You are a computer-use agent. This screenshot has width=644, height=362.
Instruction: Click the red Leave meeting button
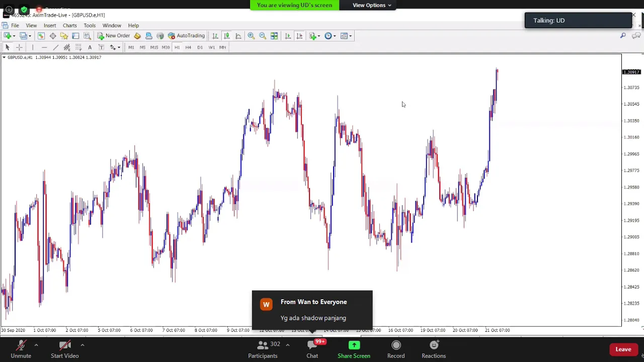tap(623, 349)
